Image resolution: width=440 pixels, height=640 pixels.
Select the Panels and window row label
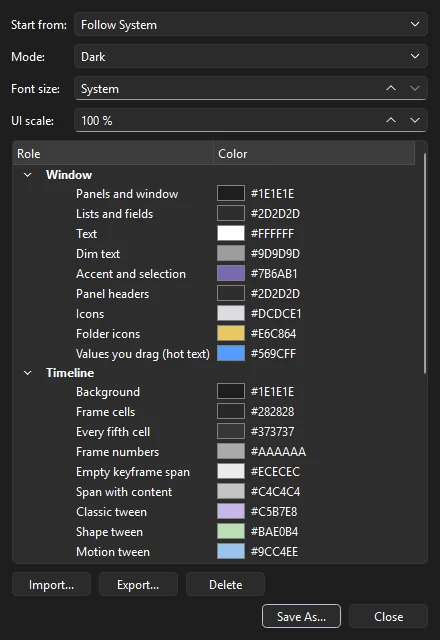point(127,193)
